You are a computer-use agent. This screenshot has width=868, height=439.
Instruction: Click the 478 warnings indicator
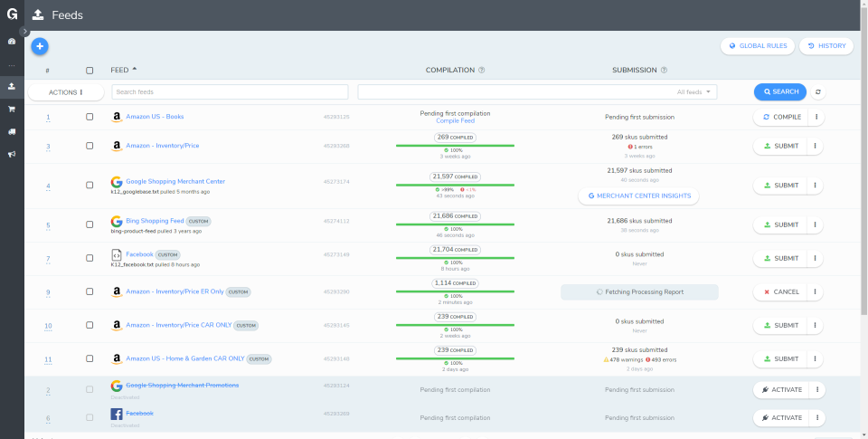[x=623, y=359]
